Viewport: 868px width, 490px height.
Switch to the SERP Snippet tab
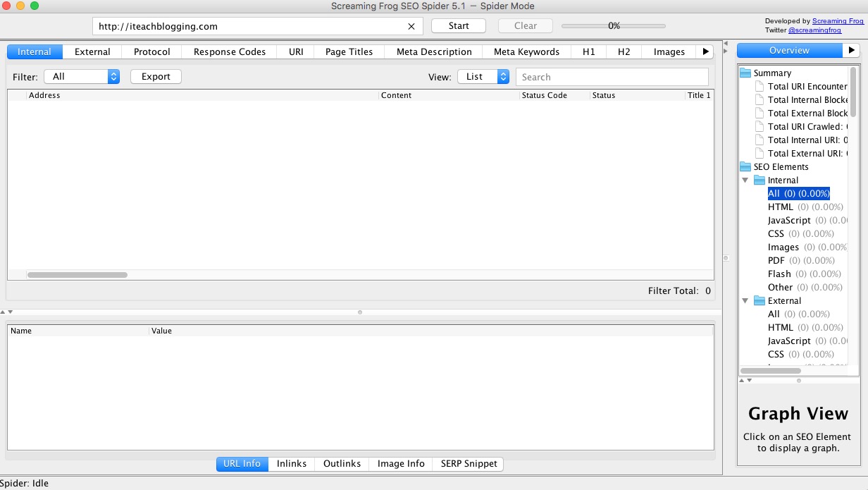click(469, 464)
